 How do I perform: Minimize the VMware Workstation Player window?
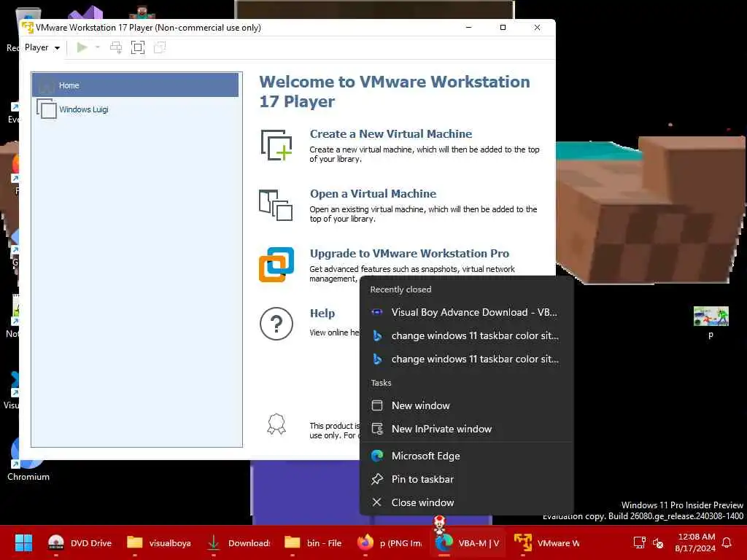pyautogui.click(x=469, y=28)
